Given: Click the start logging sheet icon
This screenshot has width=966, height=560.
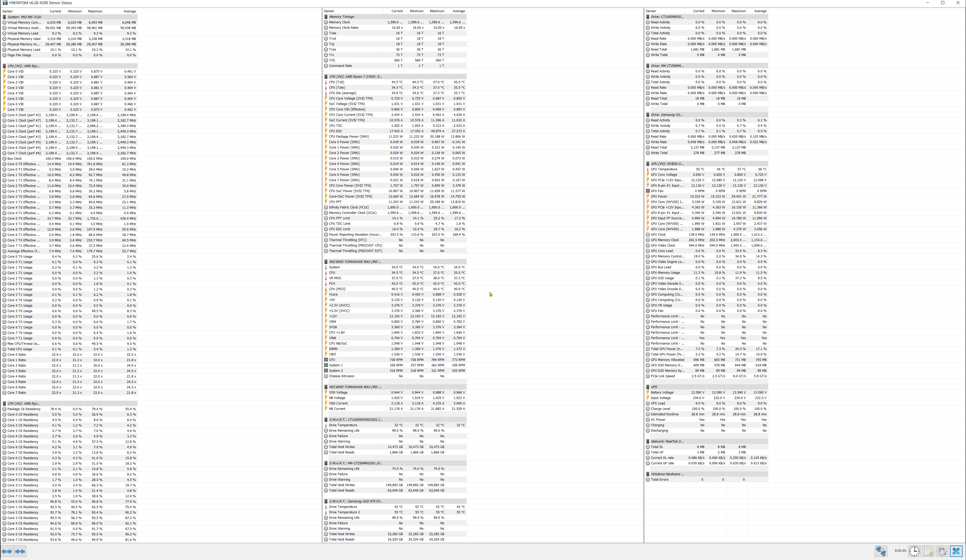Looking at the screenshot, I should [x=928, y=551].
